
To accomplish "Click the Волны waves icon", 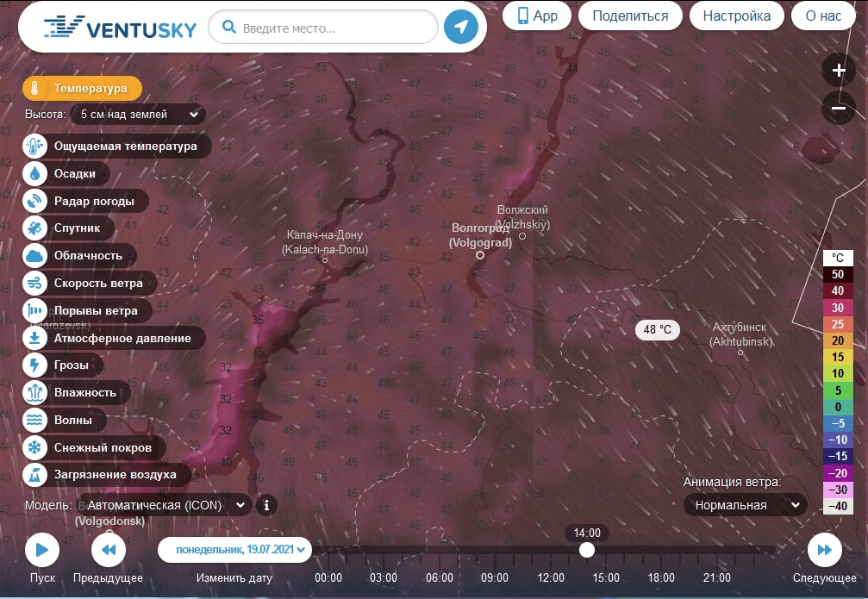I will click(x=34, y=420).
